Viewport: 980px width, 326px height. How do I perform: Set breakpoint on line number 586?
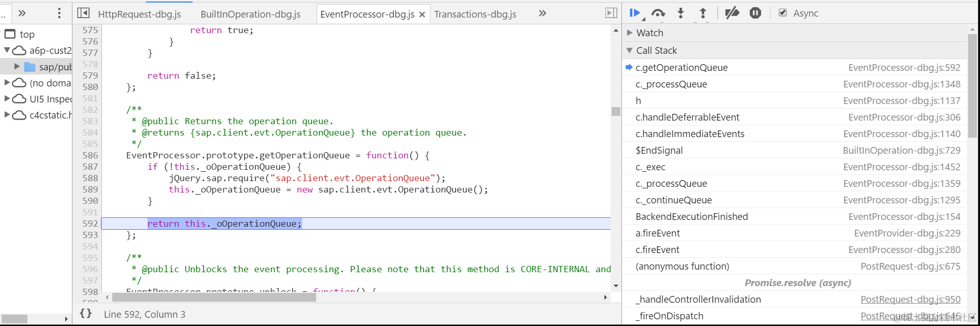90,155
